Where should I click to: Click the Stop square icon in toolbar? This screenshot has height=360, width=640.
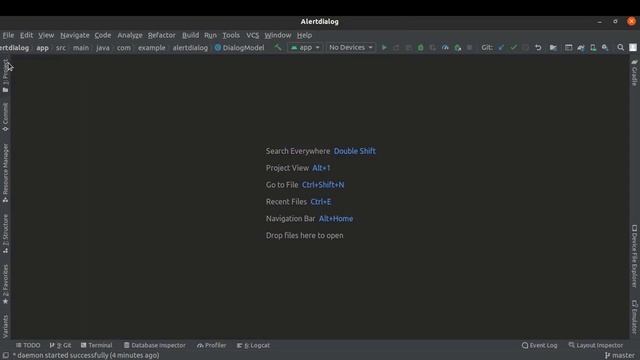[469, 48]
